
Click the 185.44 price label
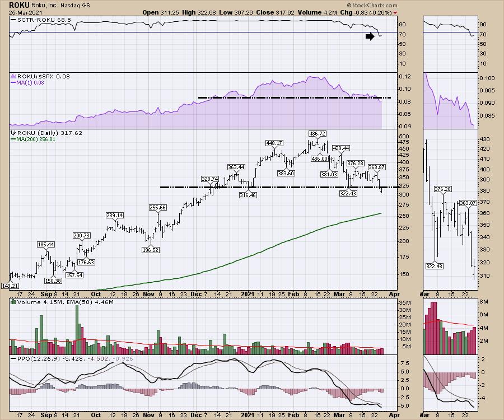click(x=46, y=245)
